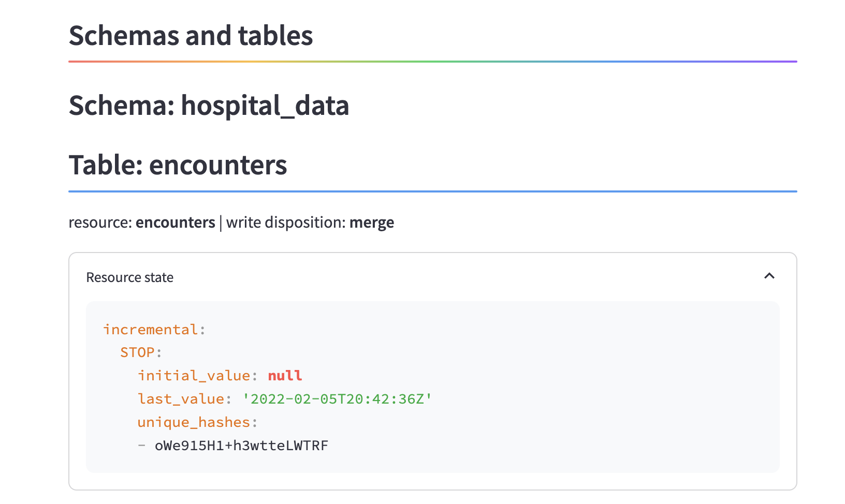Click the merge write disposition text
The image size is (845, 504).
pos(372,223)
